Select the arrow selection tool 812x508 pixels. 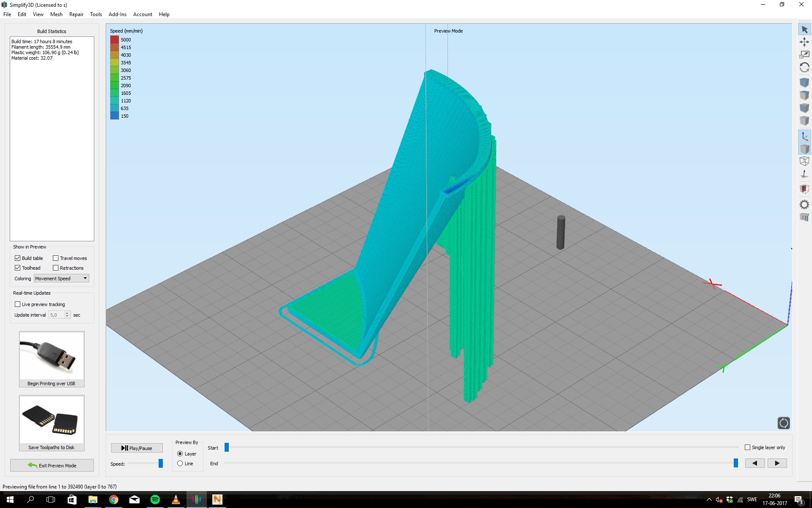click(x=804, y=30)
